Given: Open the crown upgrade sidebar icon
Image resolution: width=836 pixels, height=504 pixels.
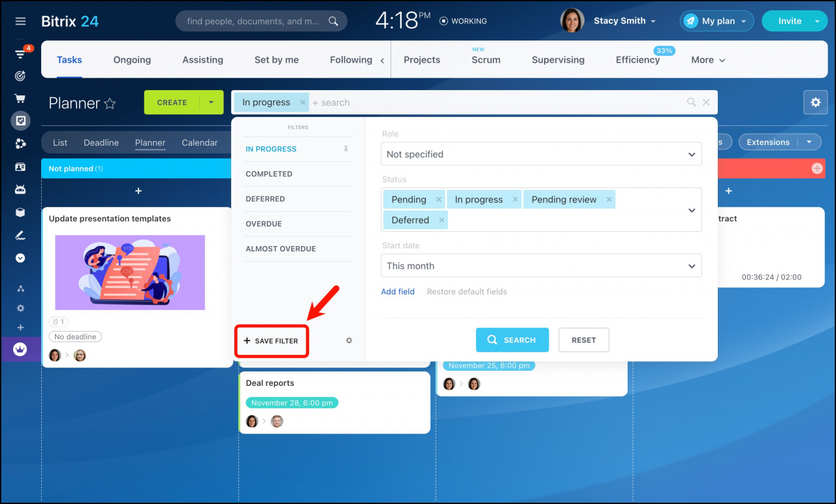Looking at the screenshot, I should click(20, 349).
